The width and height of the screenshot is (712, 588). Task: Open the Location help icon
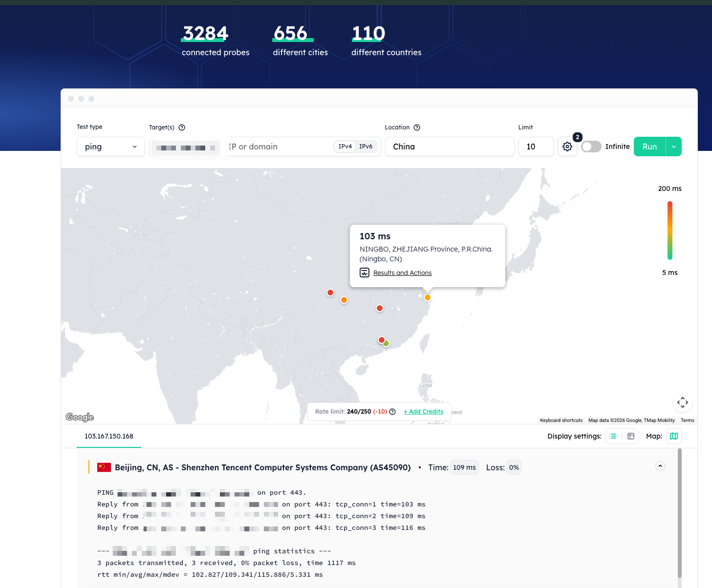click(416, 127)
